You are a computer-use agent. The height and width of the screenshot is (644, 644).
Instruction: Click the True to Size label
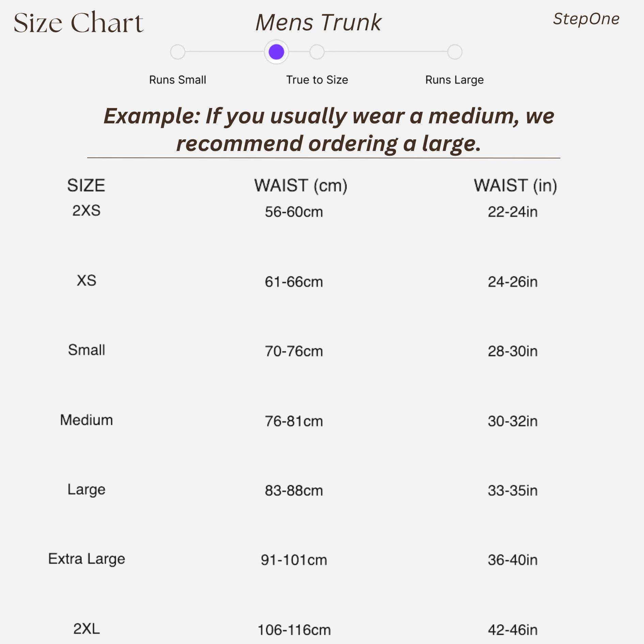click(317, 80)
